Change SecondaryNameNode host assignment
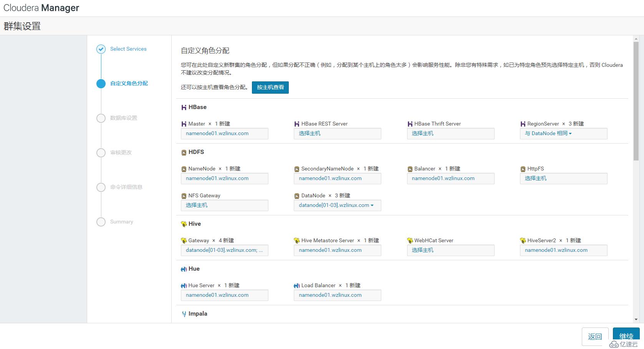 pyautogui.click(x=337, y=179)
